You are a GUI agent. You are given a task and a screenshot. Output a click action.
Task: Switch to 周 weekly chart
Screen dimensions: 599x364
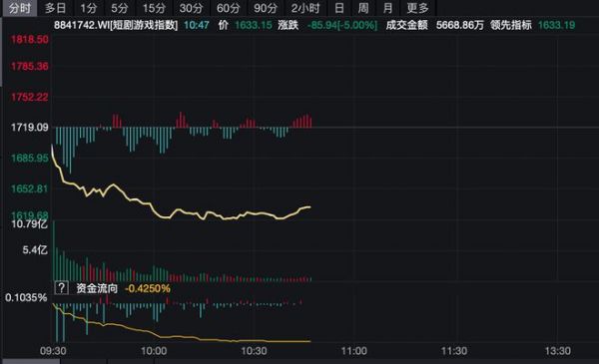click(363, 8)
